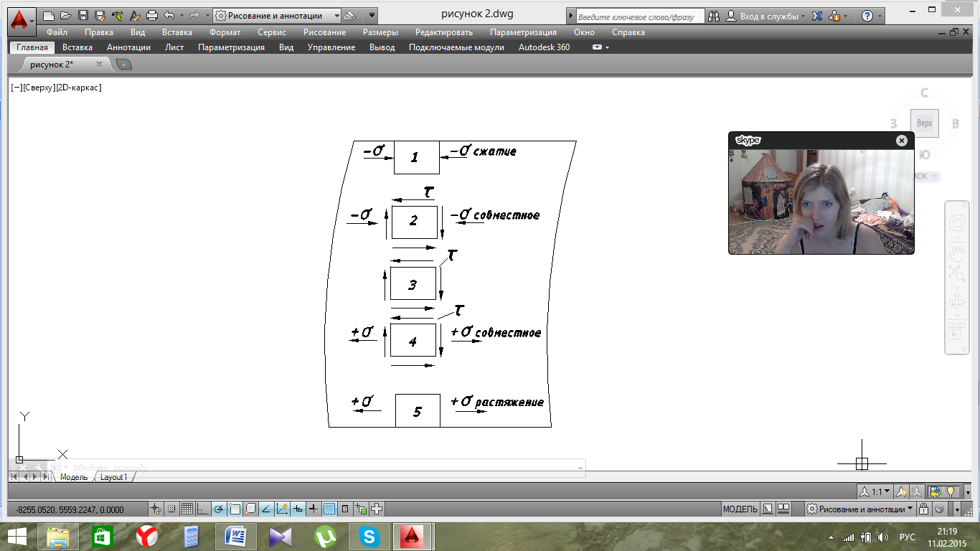Screen dimensions: 980x551
Task: Search using the binoculars icon
Action: click(x=715, y=16)
